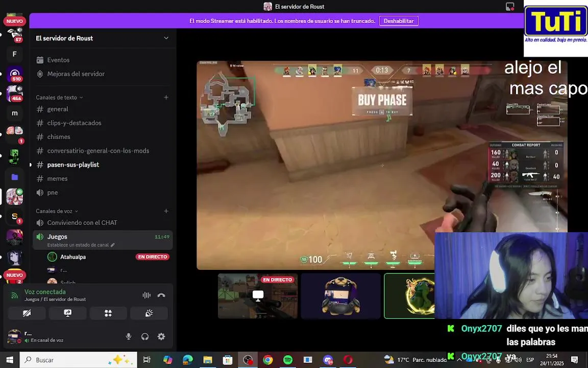Select the bear avatar participant tile

[341, 296]
